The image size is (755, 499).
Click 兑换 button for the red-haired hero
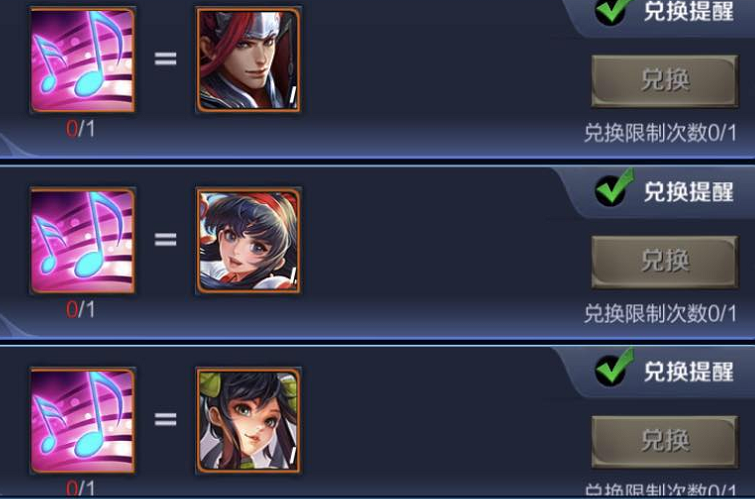(x=664, y=80)
